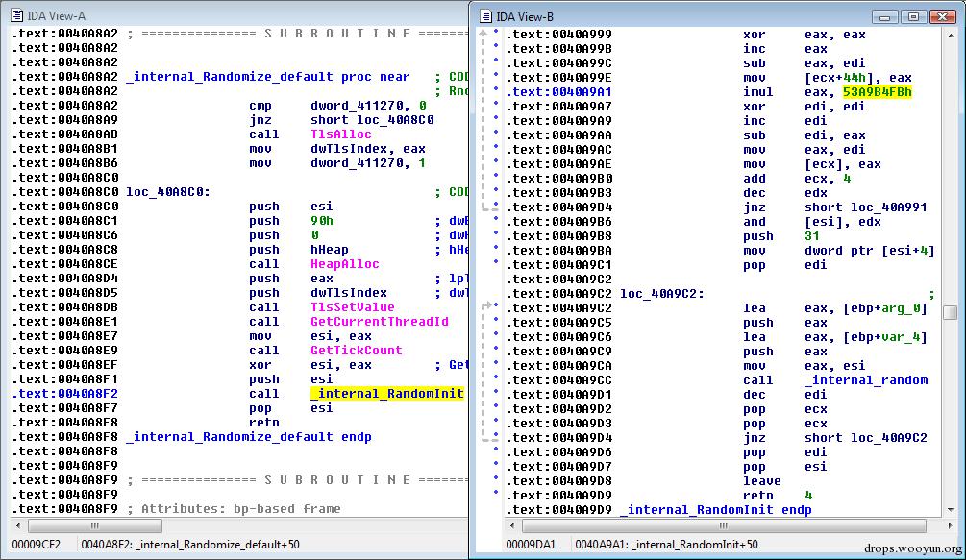
Task: Maximize the IDA View-B window
Action: pos(913,16)
